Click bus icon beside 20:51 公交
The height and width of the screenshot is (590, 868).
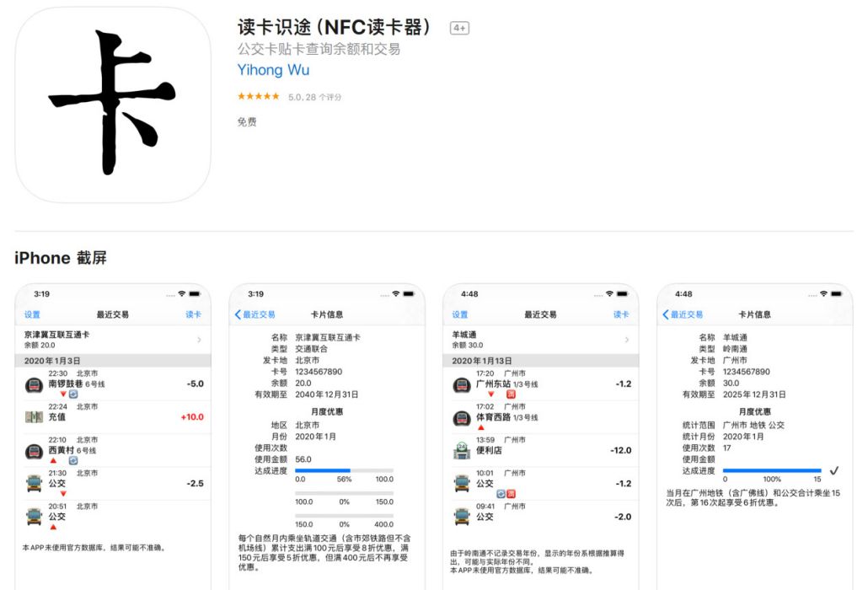point(35,517)
